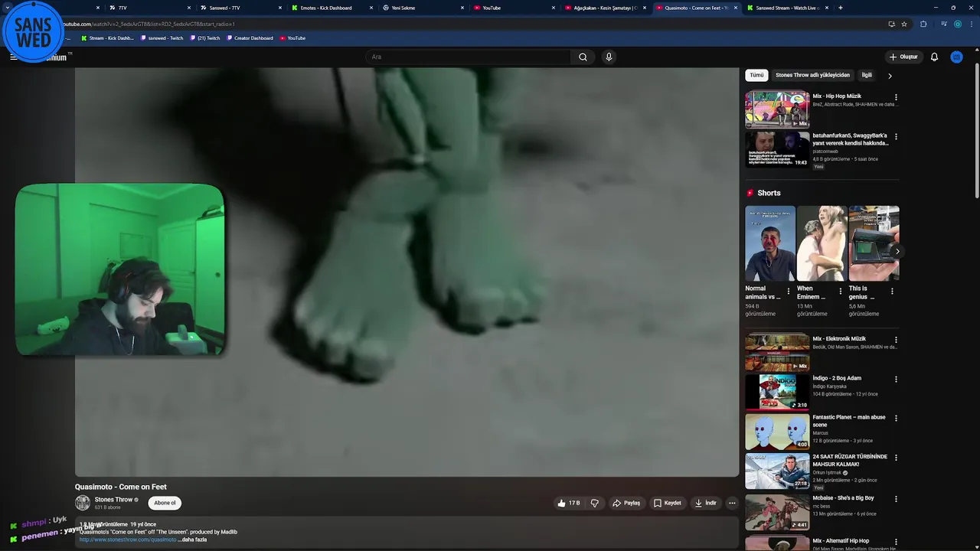Select 'Stones Throw adlı yükleyiciden' chip
Screen dimensions: 980x551
tap(812, 75)
